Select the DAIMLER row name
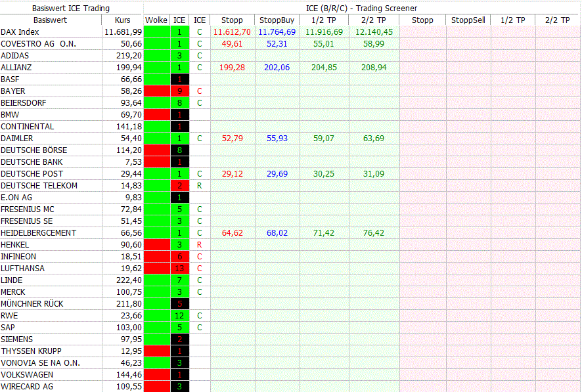Screen dimensions: 582x392 [17, 139]
